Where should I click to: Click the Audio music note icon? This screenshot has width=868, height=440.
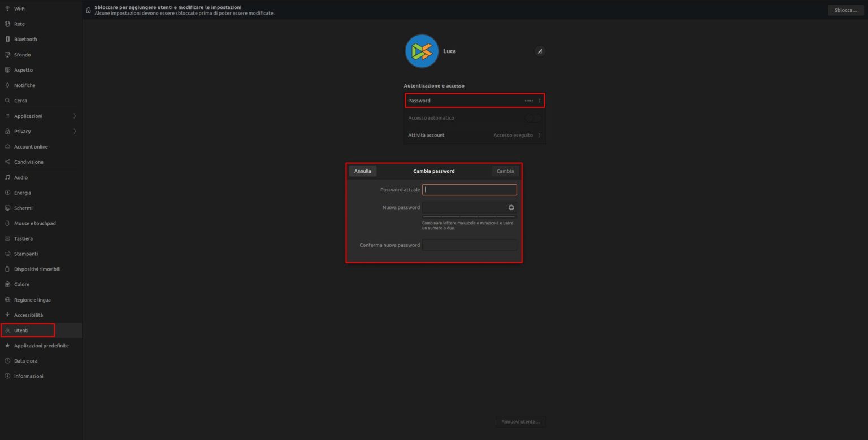tap(7, 177)
